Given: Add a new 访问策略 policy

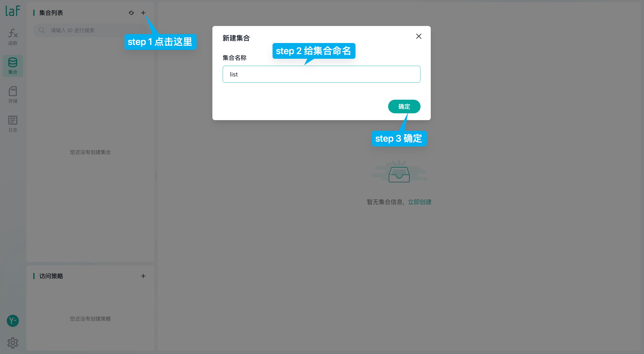Looking at the screenshot, I should (143, 276).
